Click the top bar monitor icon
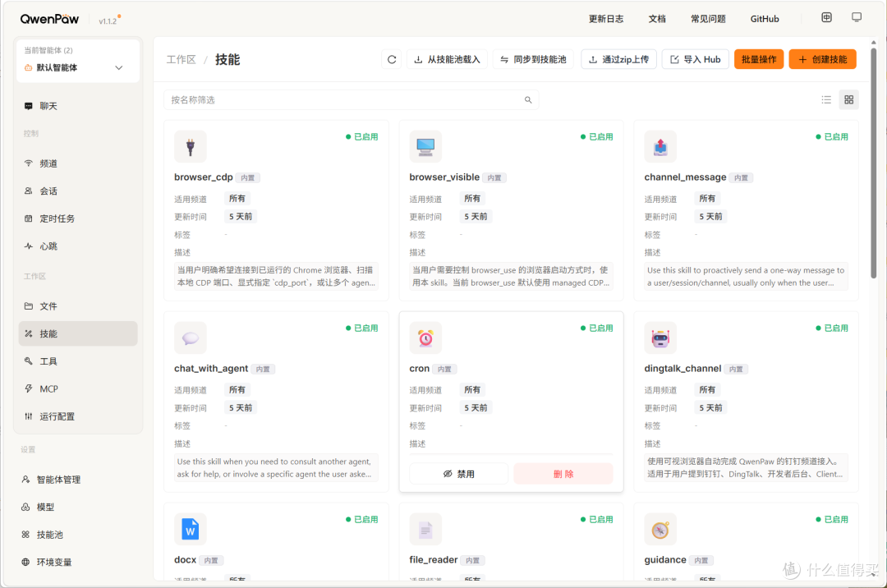Viewport: 887px width, 588px height. tap(857, 17)
